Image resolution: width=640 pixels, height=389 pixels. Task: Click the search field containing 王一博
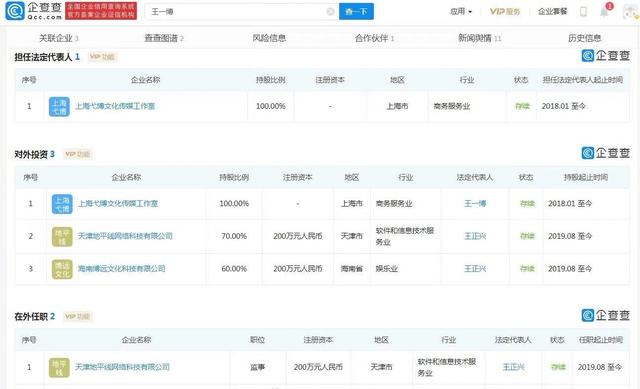(242, 11)
